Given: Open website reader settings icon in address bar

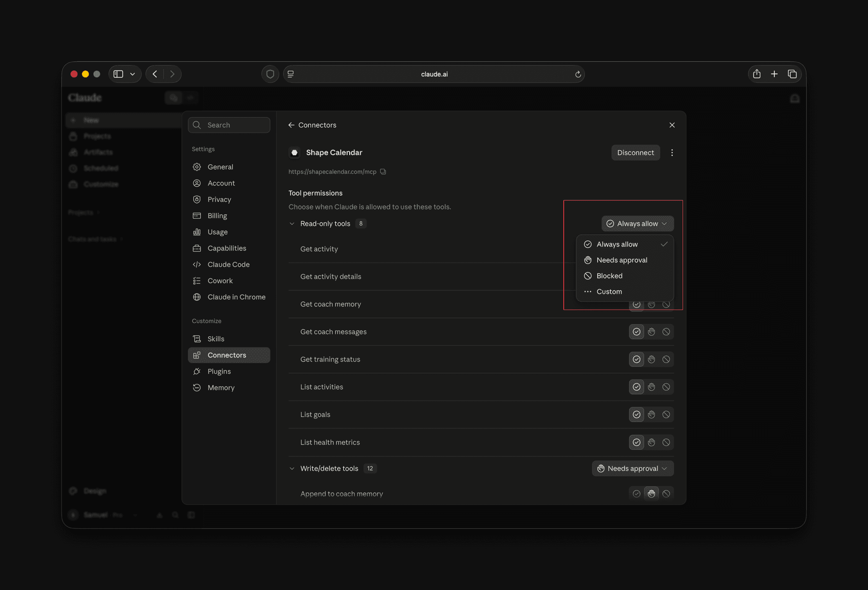Looking at the screenshot, I should pyautogui.click(x=291, y=74).
